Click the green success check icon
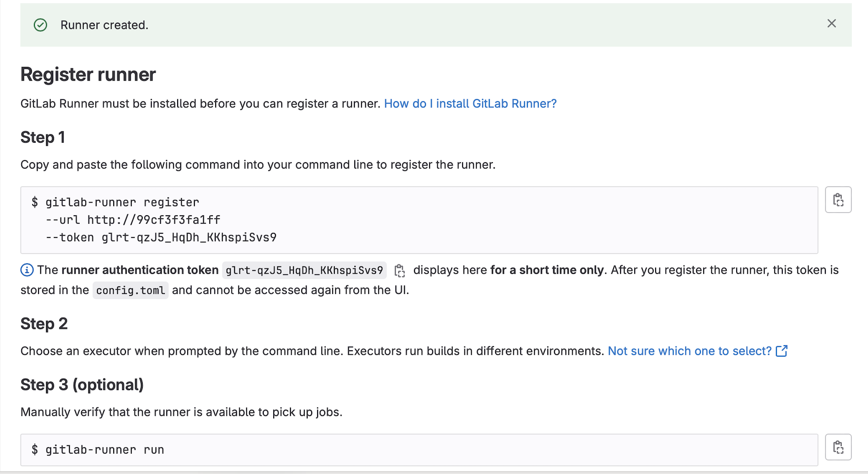 coord(40,25)
